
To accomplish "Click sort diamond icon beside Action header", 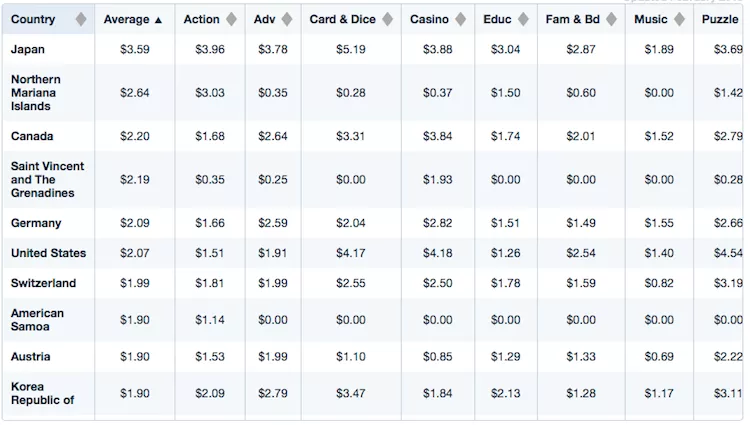I will (231, 20).
